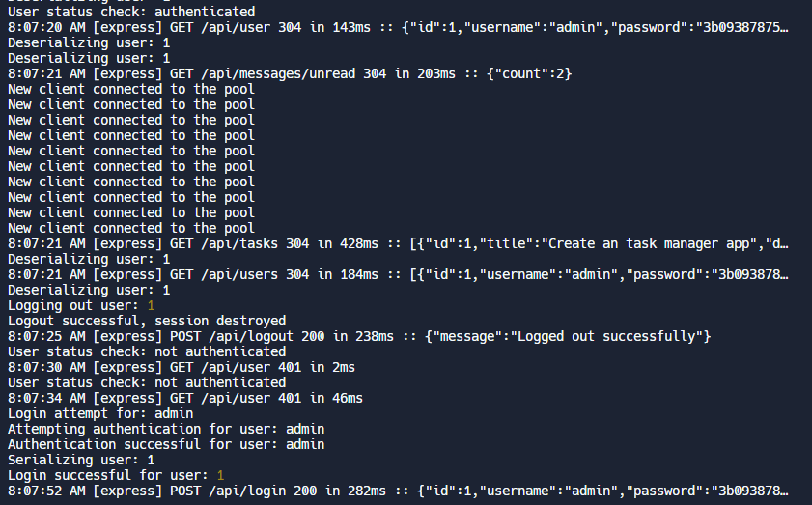Click "Logout successful, session destroyed" message

coord(147,321)
